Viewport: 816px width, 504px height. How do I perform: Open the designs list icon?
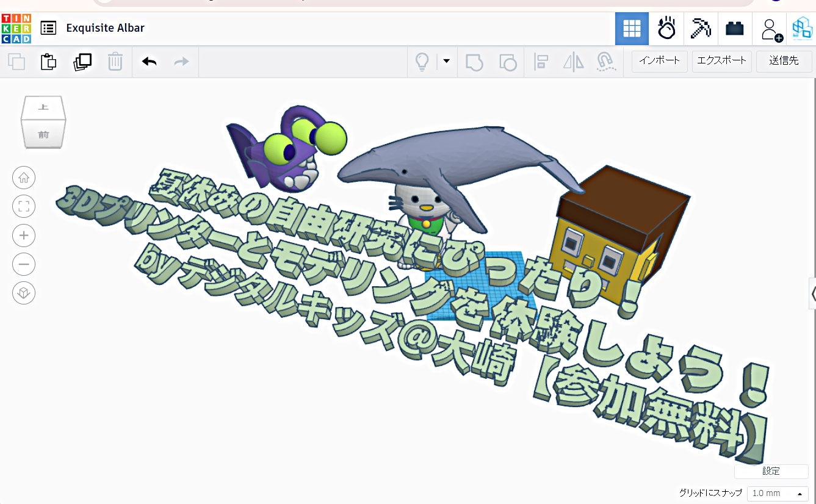coord(48,28)
